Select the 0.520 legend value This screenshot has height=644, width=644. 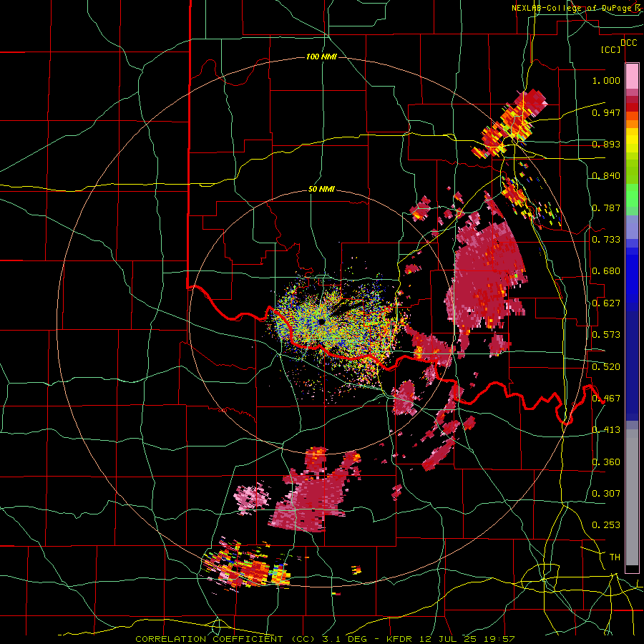606,367
